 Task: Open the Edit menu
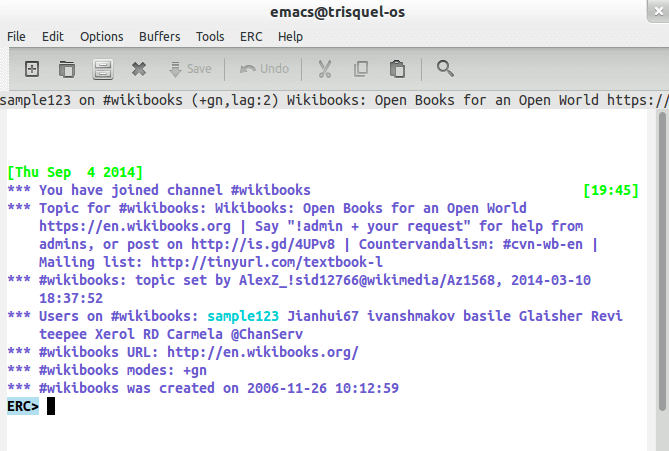[x=55, y=36]
